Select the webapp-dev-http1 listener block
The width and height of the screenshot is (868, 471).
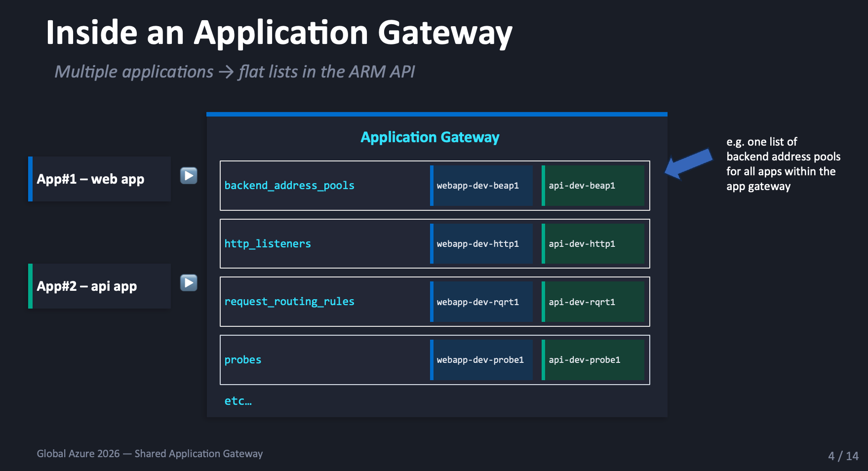[481, 244]
